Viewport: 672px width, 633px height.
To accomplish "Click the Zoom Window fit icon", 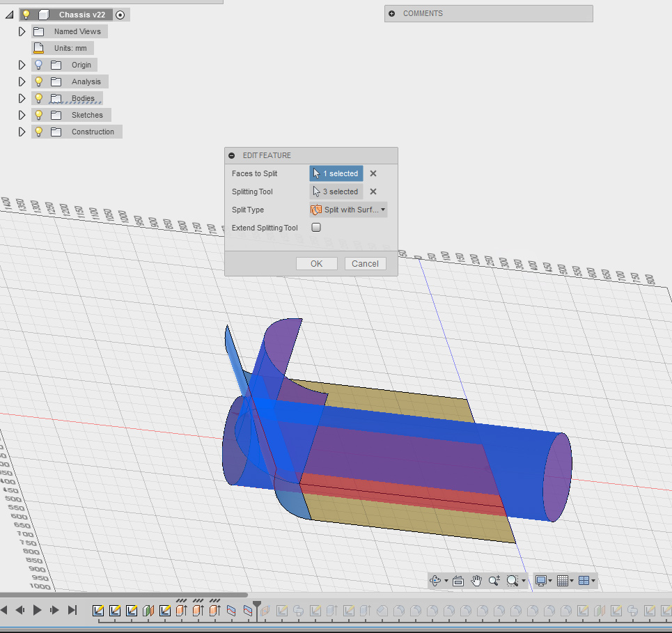I will click(513, 580).
